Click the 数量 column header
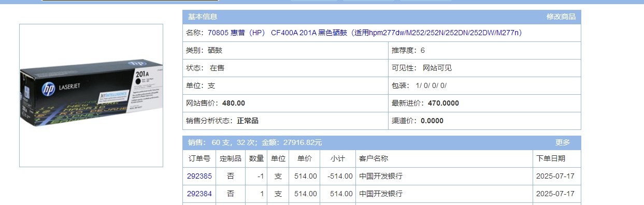644x205 pixels. (x=256, y=159)
